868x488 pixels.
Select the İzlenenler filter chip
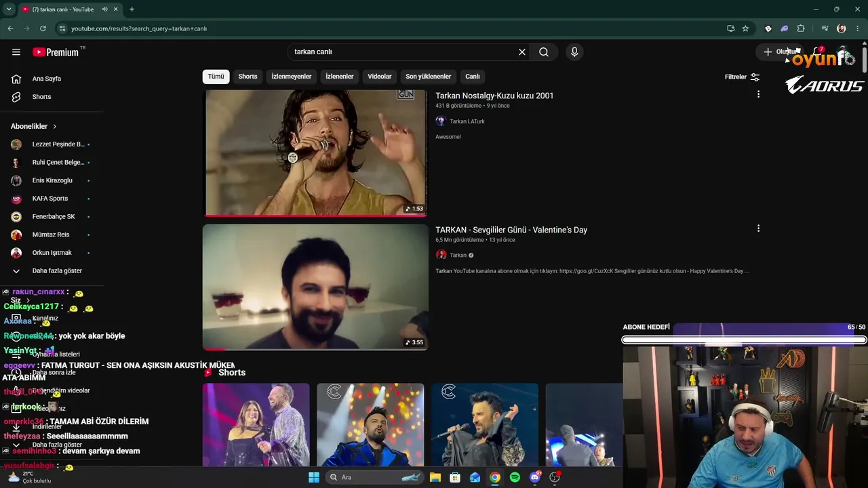coord(340,77)
